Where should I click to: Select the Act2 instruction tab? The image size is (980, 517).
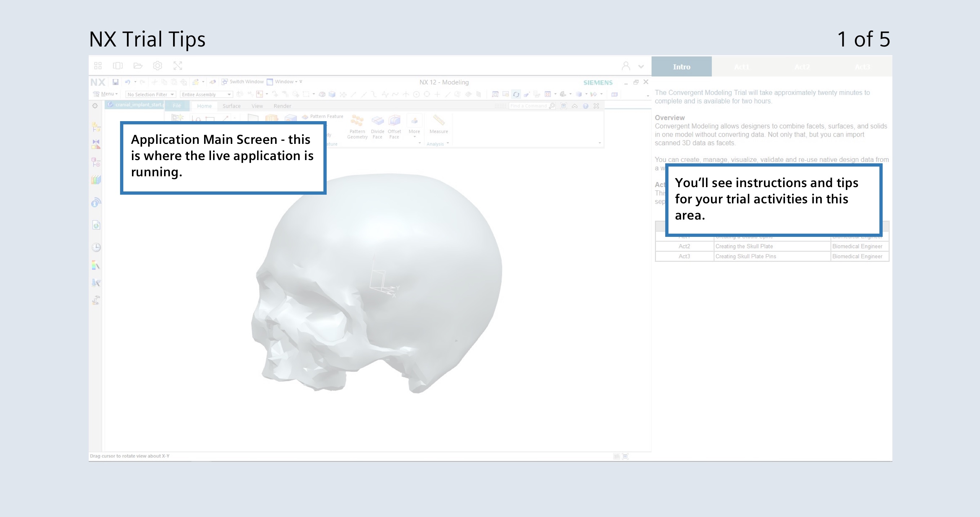(802, 67)
